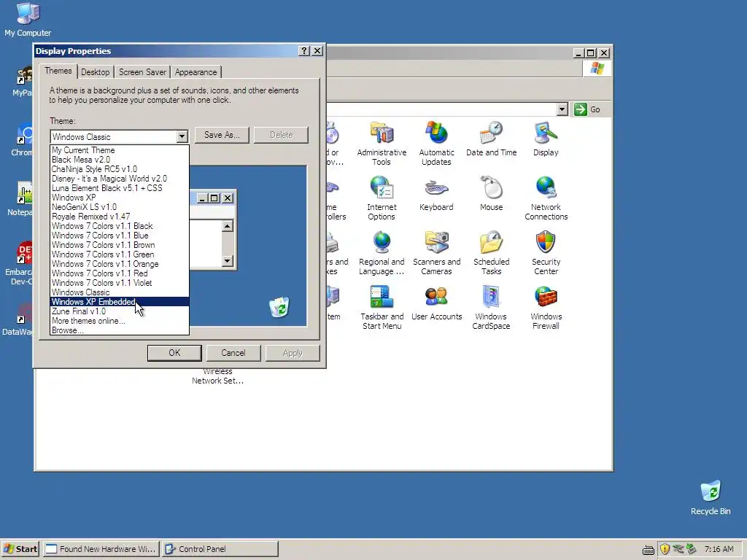The image size is (747, 560).
Task: Click the taskbar clock showing 7:16 AM
Action: [x=719, y=549]
